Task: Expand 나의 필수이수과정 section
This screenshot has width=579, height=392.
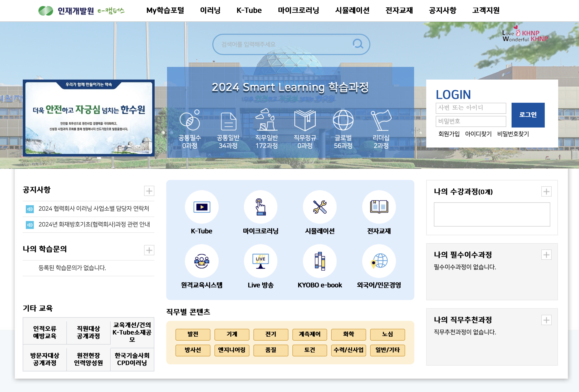Action: [x=547, y=254]
